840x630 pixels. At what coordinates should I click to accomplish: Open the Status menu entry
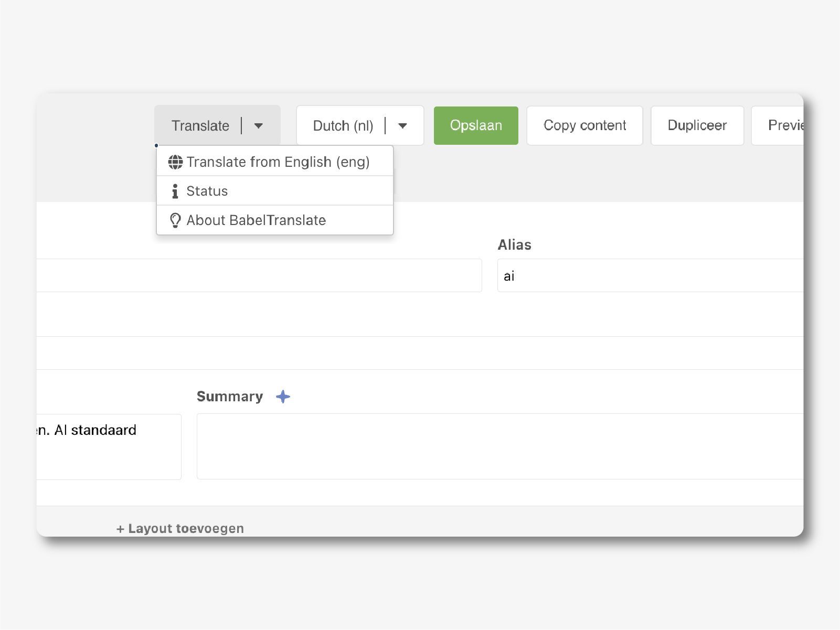[207, 191]
